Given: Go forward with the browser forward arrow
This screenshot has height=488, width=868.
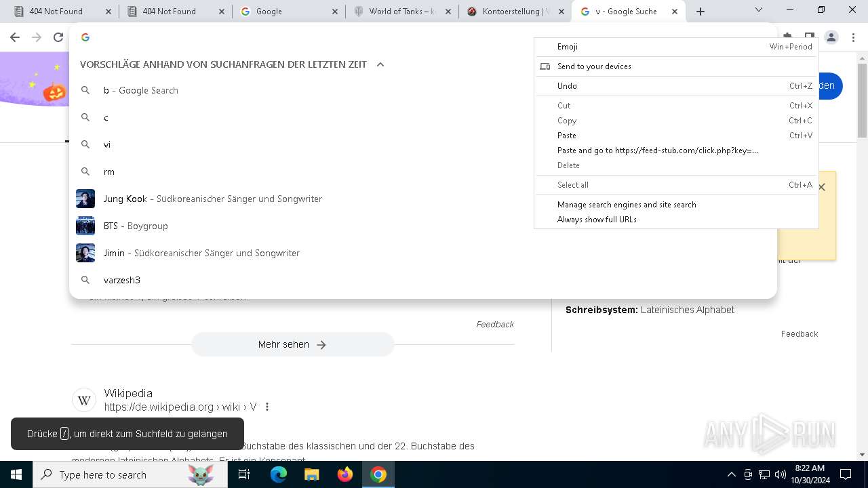Looking at the screenshot, I should tap(37, 37).
